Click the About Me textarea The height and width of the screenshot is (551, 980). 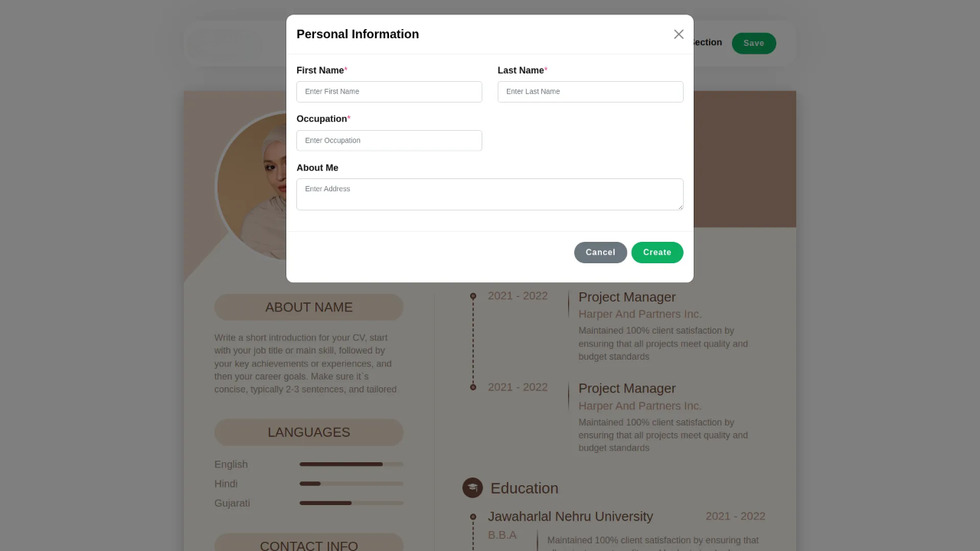[x=490, y=194]
